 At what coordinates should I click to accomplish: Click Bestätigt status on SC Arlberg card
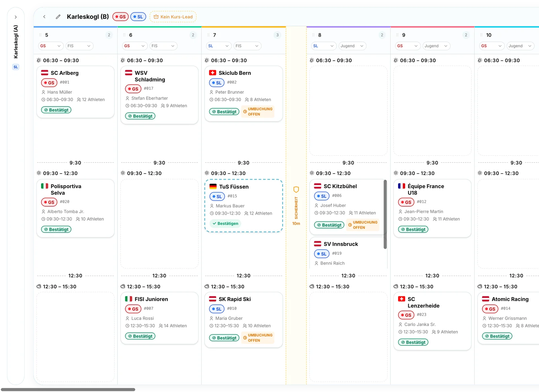tap(56, 110)
